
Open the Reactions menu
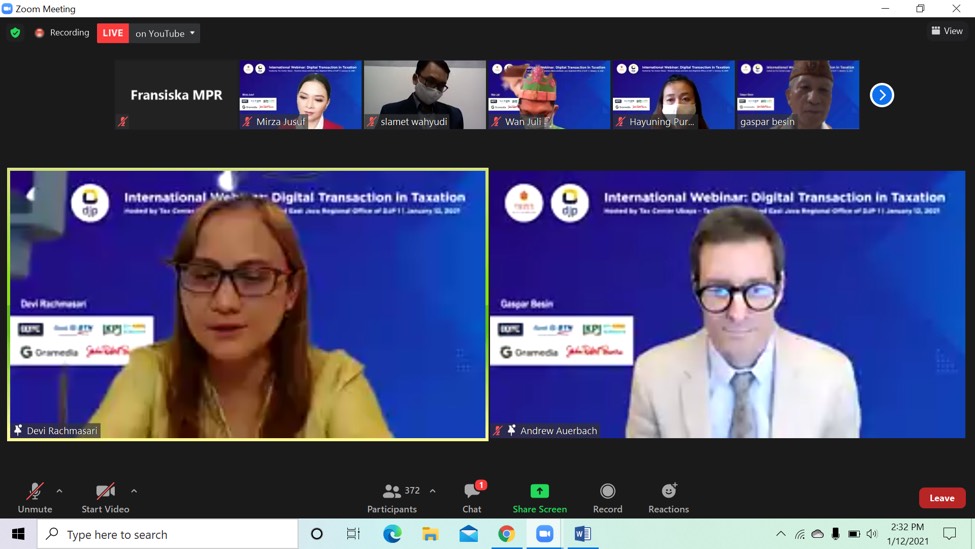tap(668, 498)
